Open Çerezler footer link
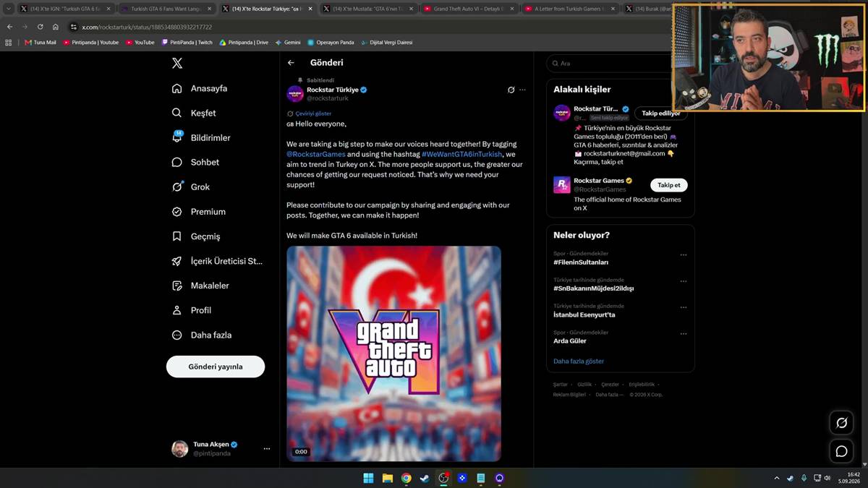Image resolution: width=868 pixels, height=488 pixels. click(610, 385)
